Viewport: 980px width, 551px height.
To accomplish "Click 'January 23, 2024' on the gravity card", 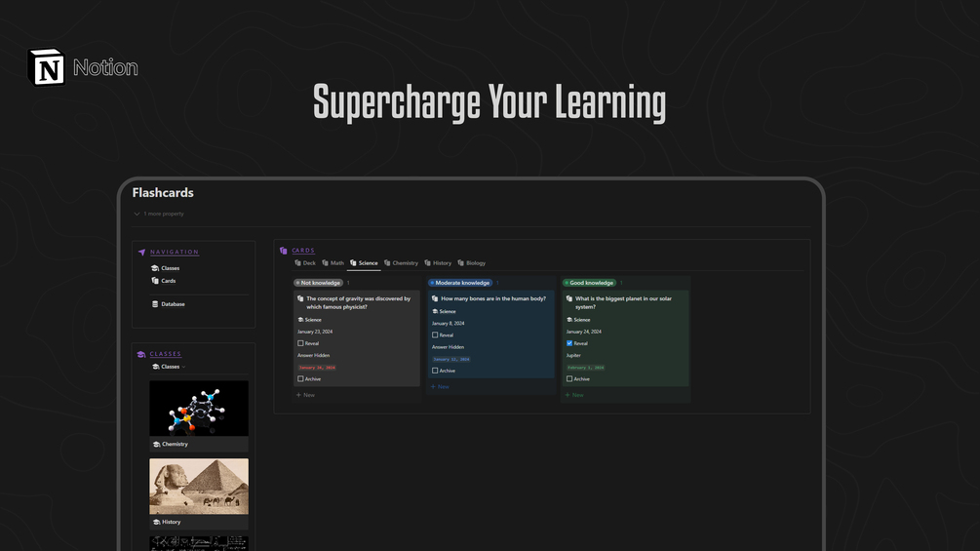I will coord(315,332).
